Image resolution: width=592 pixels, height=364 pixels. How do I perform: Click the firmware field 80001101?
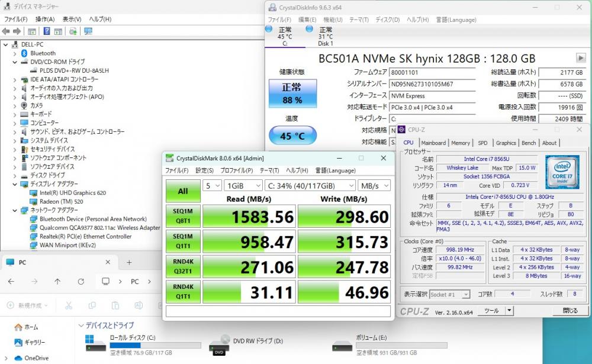coord(432,72)
